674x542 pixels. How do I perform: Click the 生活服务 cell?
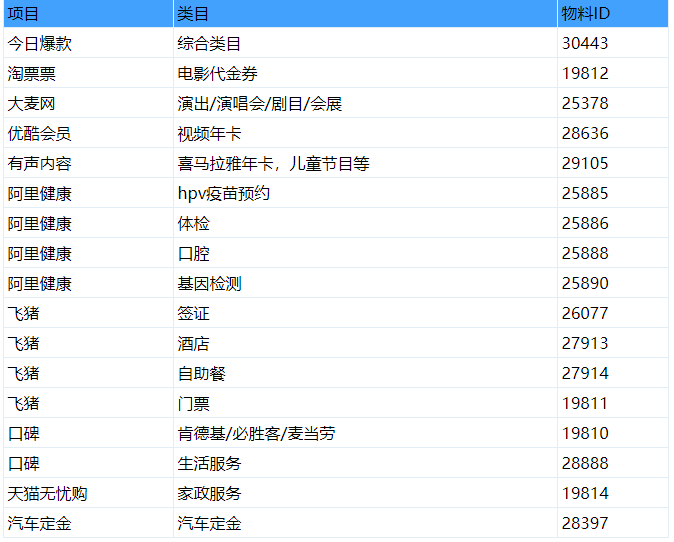pyautogui.click(x=365, y=463)
